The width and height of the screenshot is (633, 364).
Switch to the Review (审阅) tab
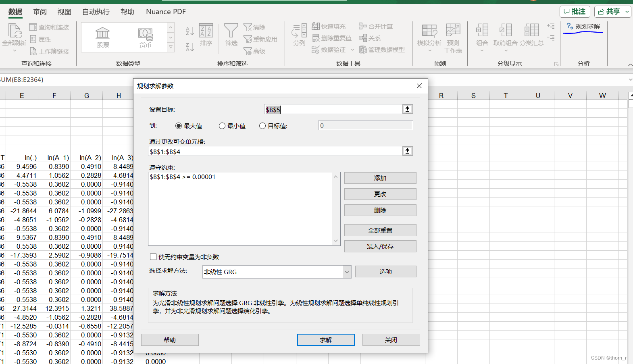[40, 12]
